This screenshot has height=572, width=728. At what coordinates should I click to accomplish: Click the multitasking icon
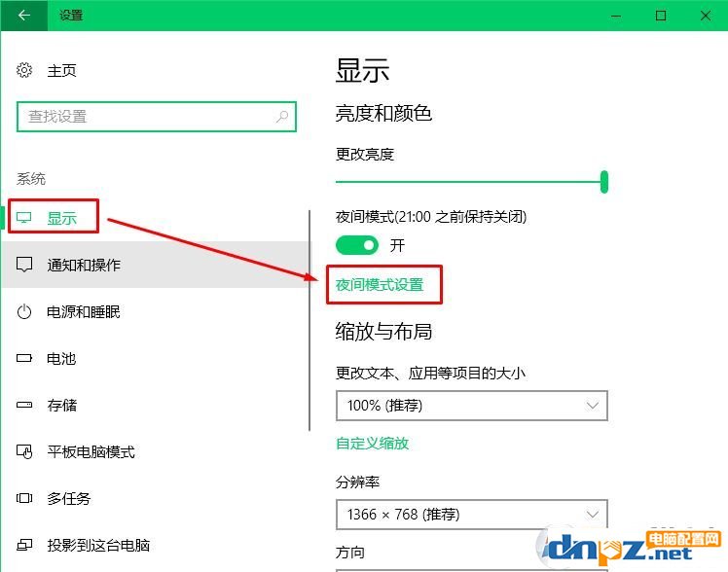click(x=24, y=498)
